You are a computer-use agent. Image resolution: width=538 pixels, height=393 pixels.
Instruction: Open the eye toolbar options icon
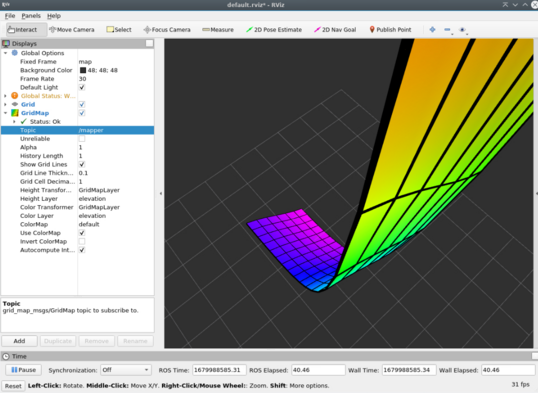point(463,30)
